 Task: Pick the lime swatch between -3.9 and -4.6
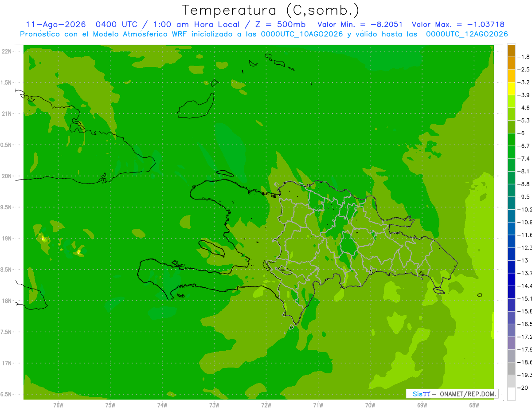coord(511,101)
